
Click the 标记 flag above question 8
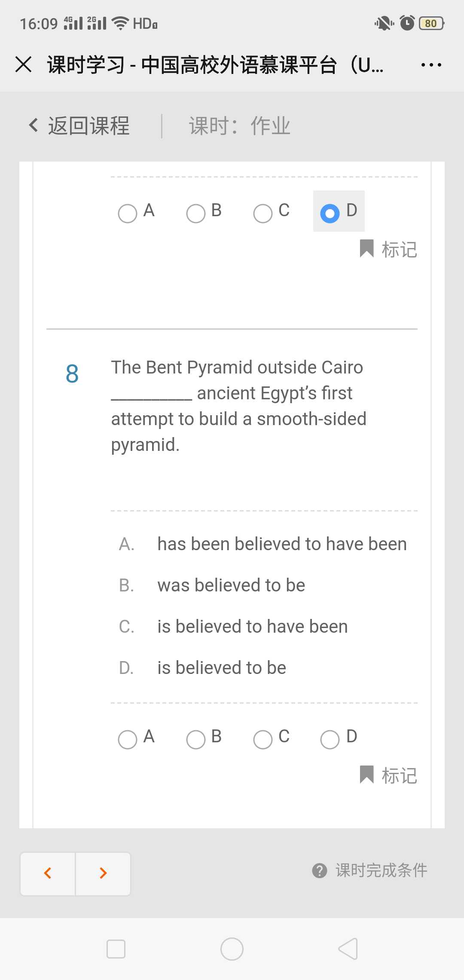[388, 249]
